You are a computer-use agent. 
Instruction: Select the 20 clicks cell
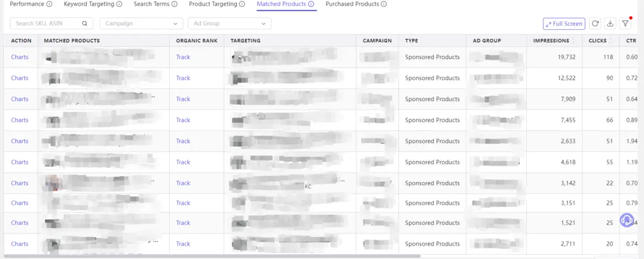[601, 244]
